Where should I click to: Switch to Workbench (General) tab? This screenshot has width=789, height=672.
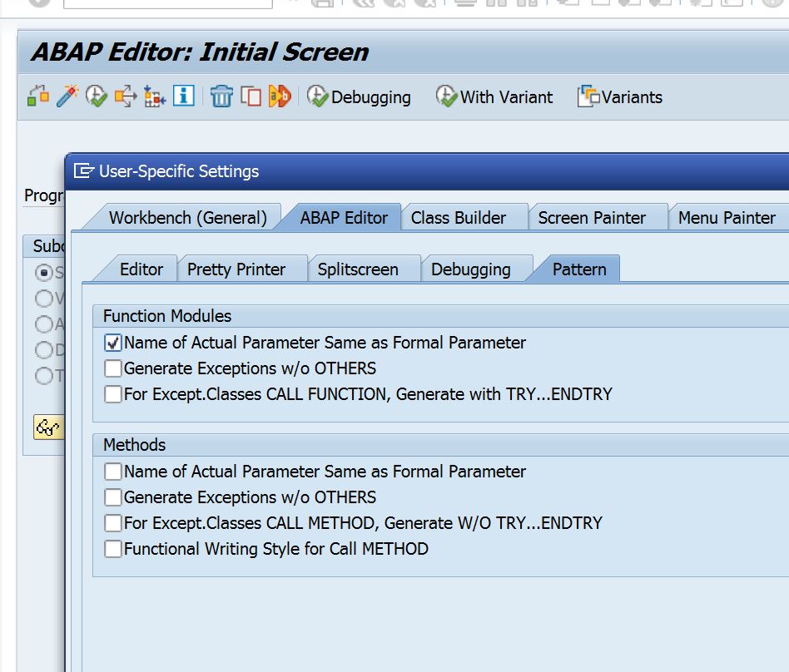188,218
